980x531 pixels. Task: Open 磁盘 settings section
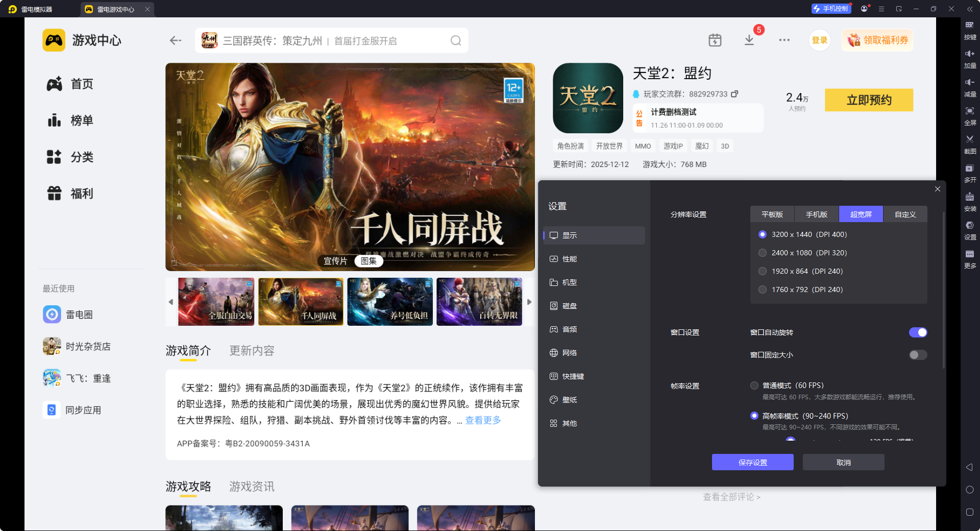point(594,306)
